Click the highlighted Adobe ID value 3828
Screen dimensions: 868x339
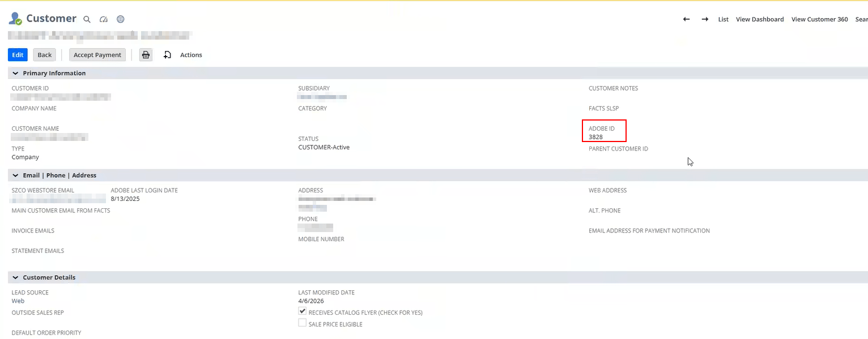coord(595,136)
